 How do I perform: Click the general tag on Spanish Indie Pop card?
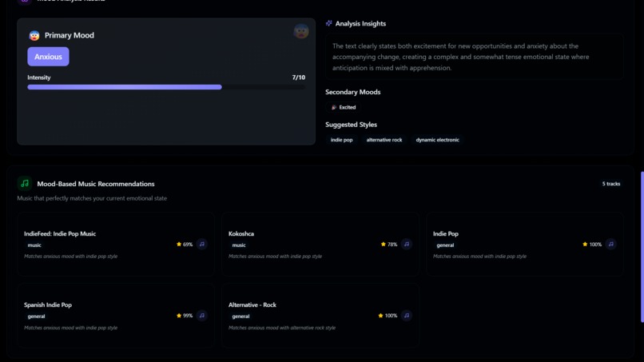click(36, 316)
